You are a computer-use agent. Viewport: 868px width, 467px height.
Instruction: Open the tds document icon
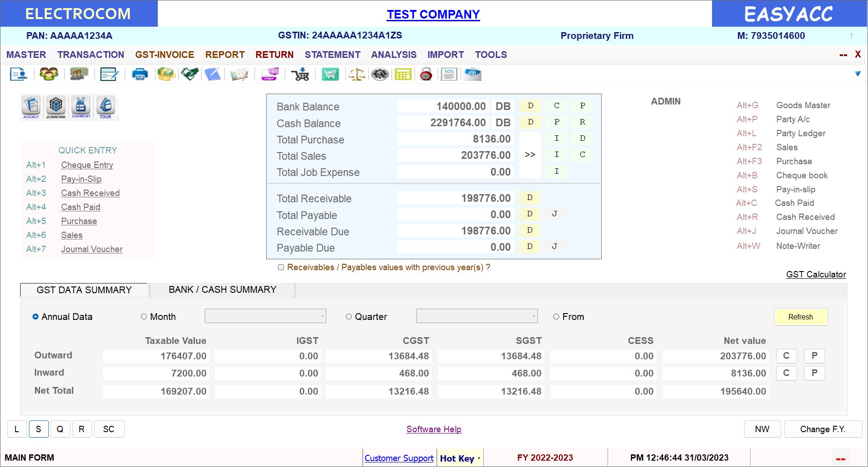(x=449, y=74)
